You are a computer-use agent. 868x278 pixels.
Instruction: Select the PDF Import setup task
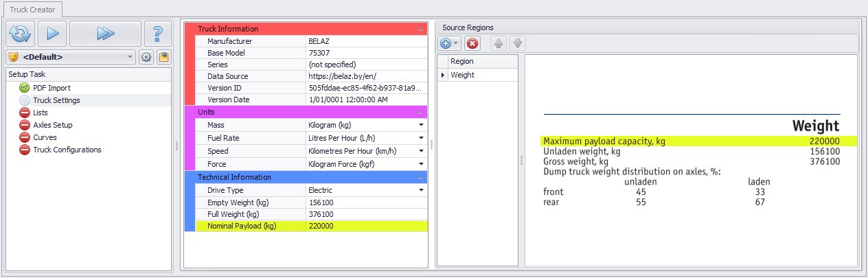point(52,88)
